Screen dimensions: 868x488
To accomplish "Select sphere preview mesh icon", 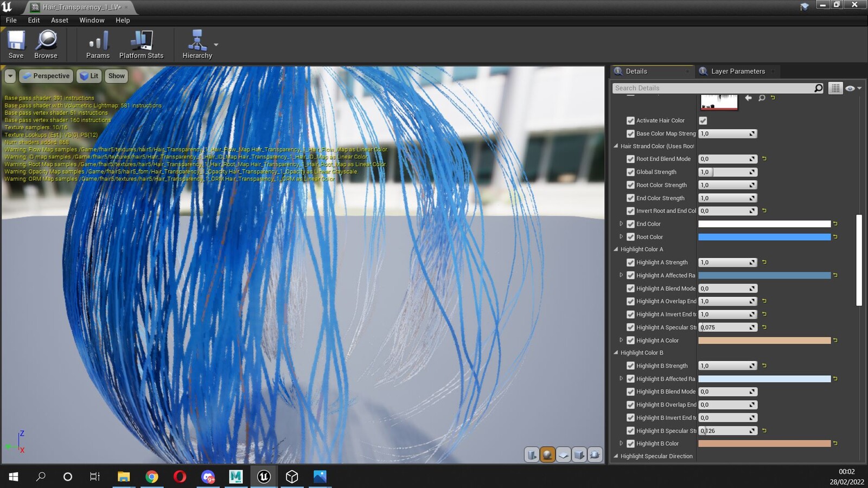I will click(547, 454).
